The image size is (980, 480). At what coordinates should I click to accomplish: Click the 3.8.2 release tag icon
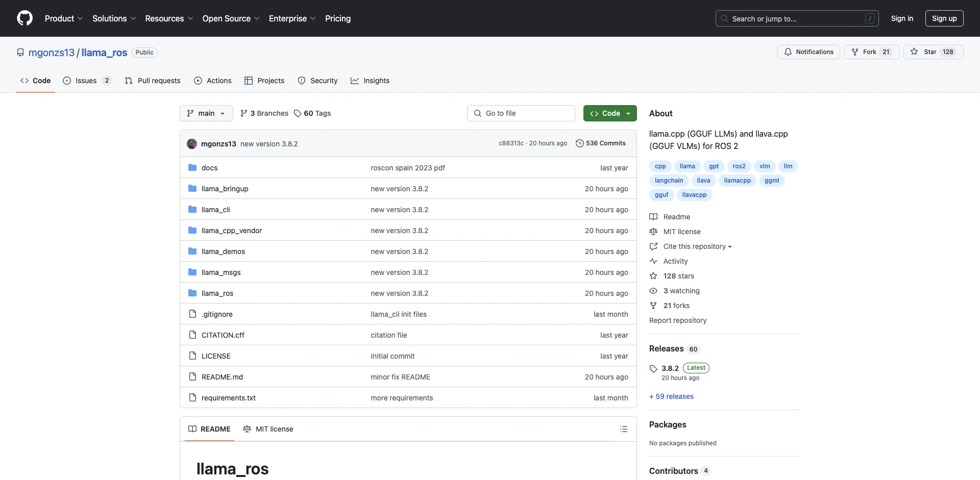[x=653, y=369]
